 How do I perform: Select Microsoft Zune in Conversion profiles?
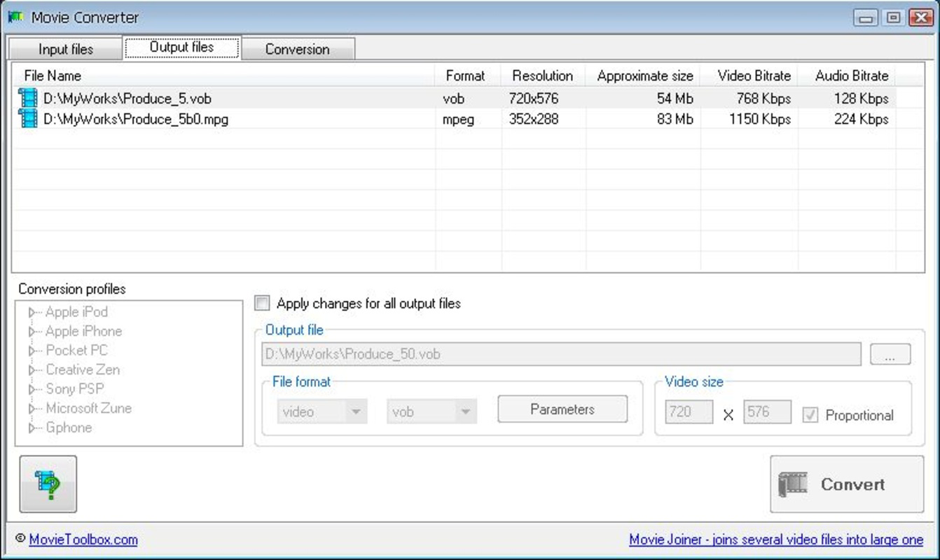pyautogui.click(x=88, y=408)
